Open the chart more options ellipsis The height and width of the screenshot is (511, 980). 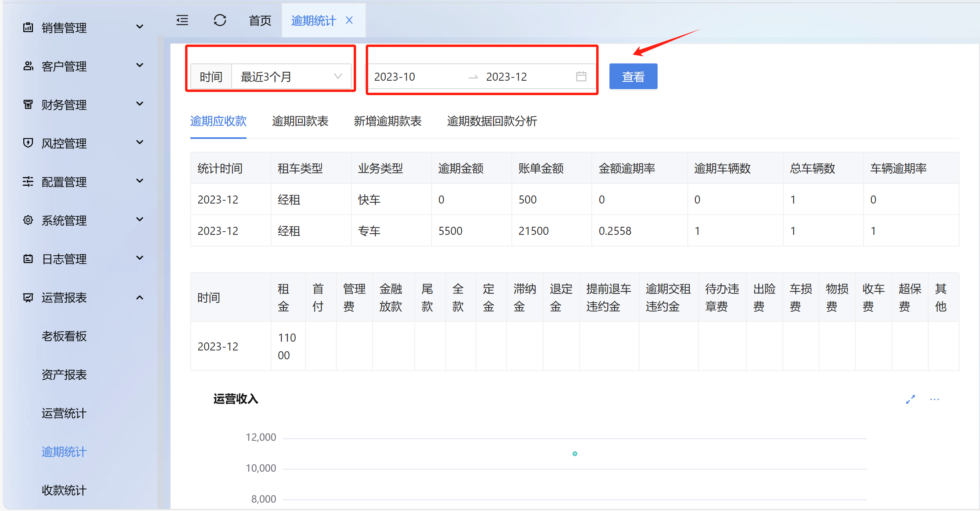934,399
